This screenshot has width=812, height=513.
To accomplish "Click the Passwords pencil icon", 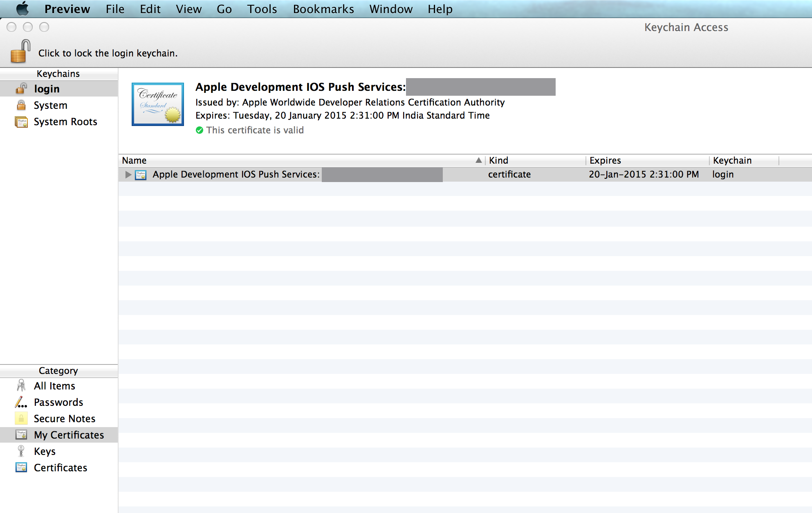I will pyautogui.click(x=21, y=402).
